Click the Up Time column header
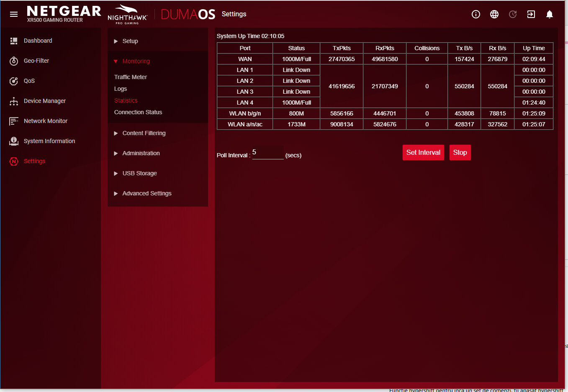The image size is (568, 392). (x=534, y=48)
